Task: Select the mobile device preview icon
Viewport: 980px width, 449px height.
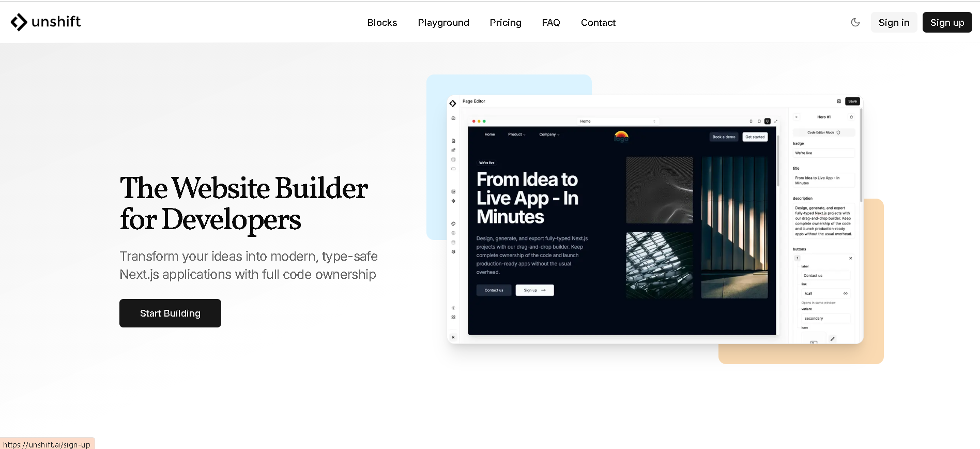Action: tap(751, 121)
